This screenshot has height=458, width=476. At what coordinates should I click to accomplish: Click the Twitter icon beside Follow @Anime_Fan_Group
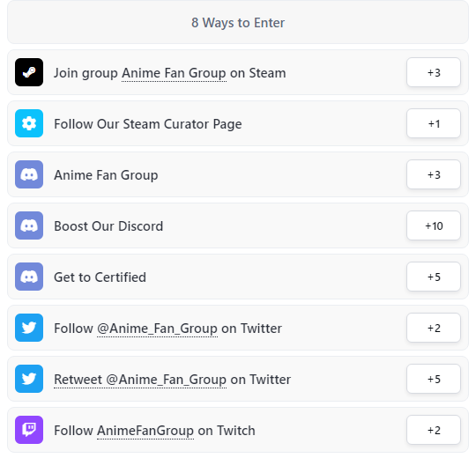(29, 328)
